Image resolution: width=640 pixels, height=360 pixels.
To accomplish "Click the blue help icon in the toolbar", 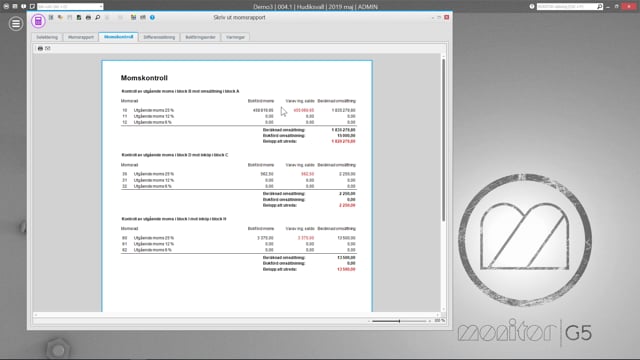I will 152,18.
